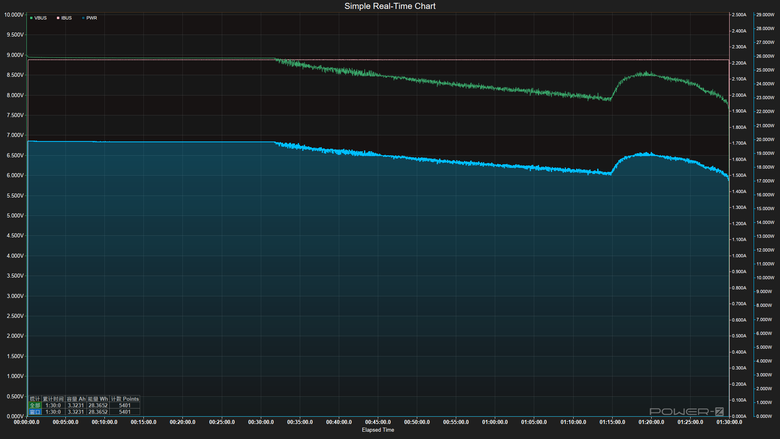
Task: Click the 01:00:00.0 time axis tick
Action: tap(495, 422)
